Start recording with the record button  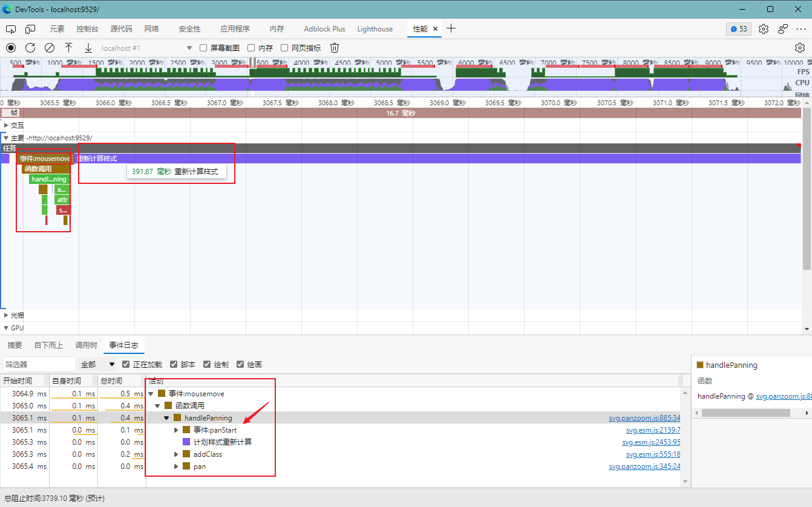pyautogui.click(x=11, y=48)
